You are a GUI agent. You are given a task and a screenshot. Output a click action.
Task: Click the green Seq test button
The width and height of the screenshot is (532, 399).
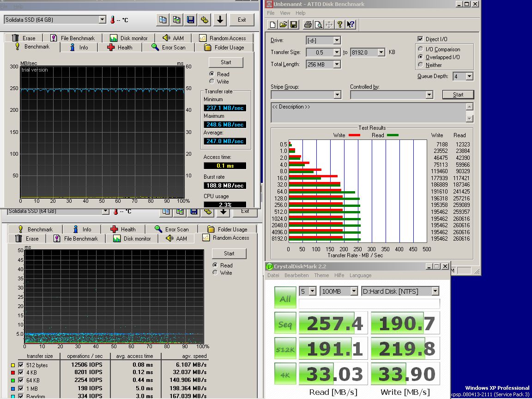pos(285,324)
